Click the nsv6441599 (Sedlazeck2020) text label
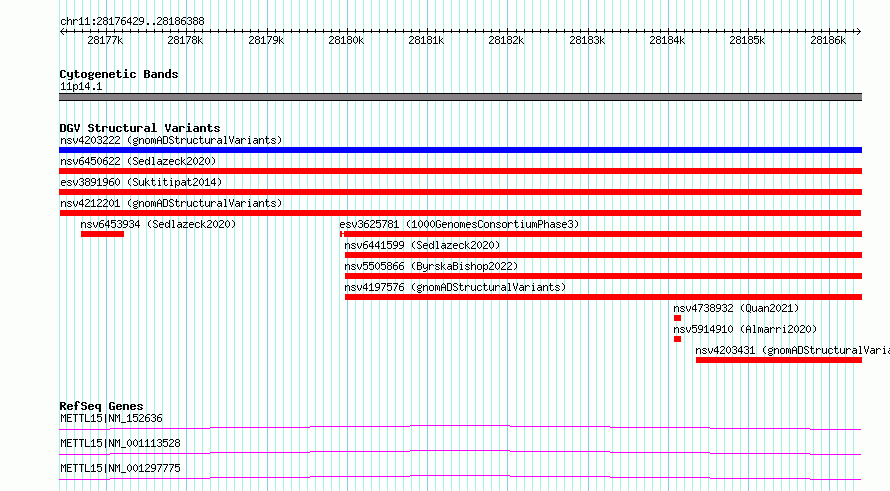 click(422, 245)
